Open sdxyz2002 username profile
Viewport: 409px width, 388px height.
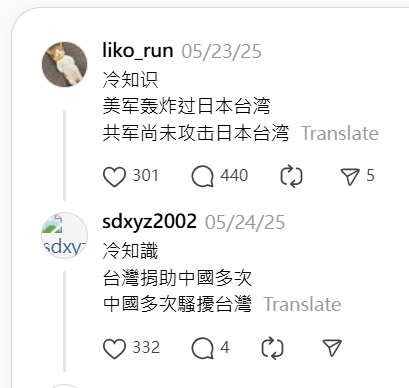[x=149, y=222]
